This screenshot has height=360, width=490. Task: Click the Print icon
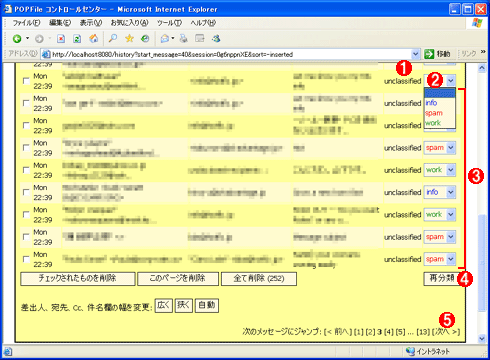183,39
